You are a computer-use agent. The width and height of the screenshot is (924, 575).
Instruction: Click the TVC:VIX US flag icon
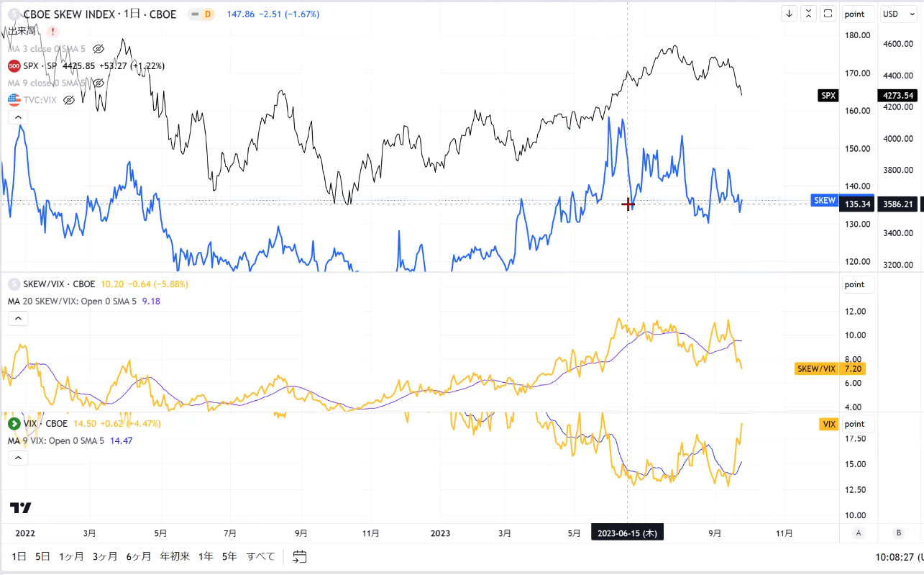point(14,100)
